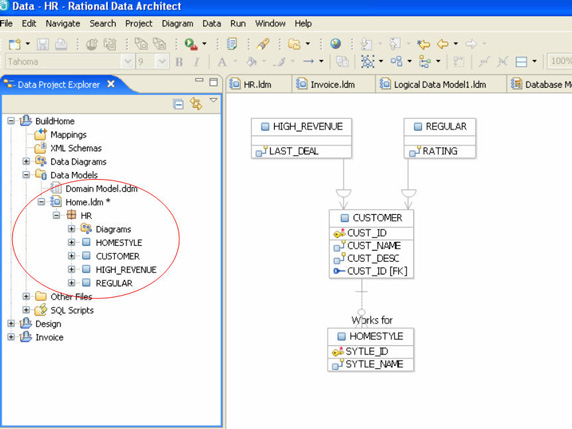Expand the HOMESTYLE entity node
572x429 pixels.
[72, 242]
